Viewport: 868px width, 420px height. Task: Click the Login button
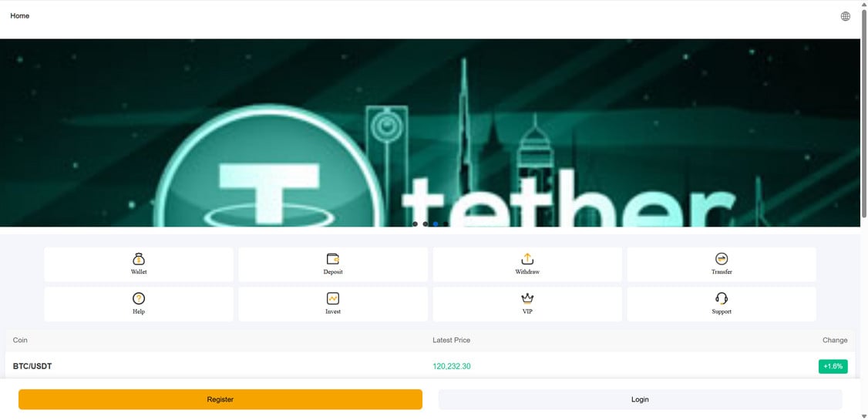coord(640,399)
